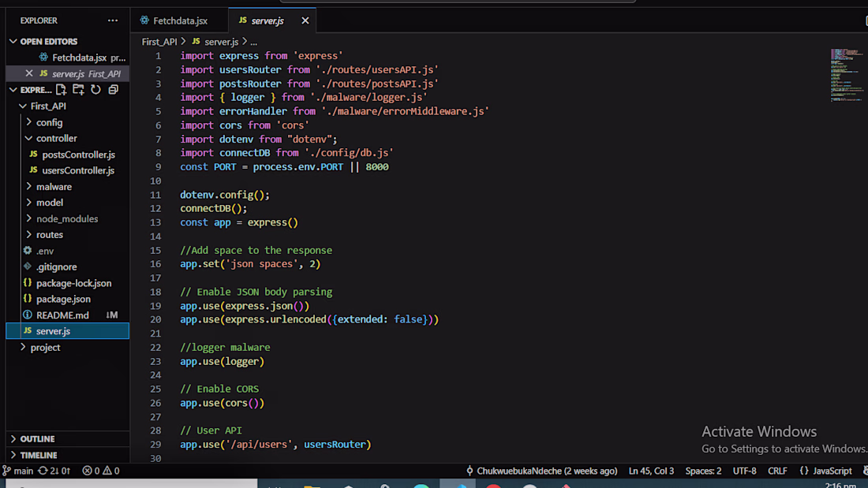
Task: Click the New File icon in Explorer
Action: pos(62,90)
